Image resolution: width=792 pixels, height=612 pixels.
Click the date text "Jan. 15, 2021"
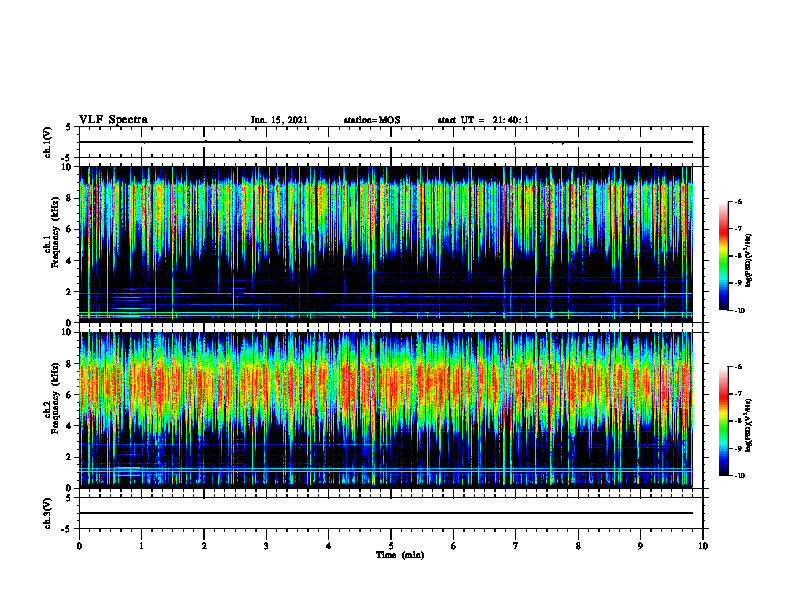point(279,120)
